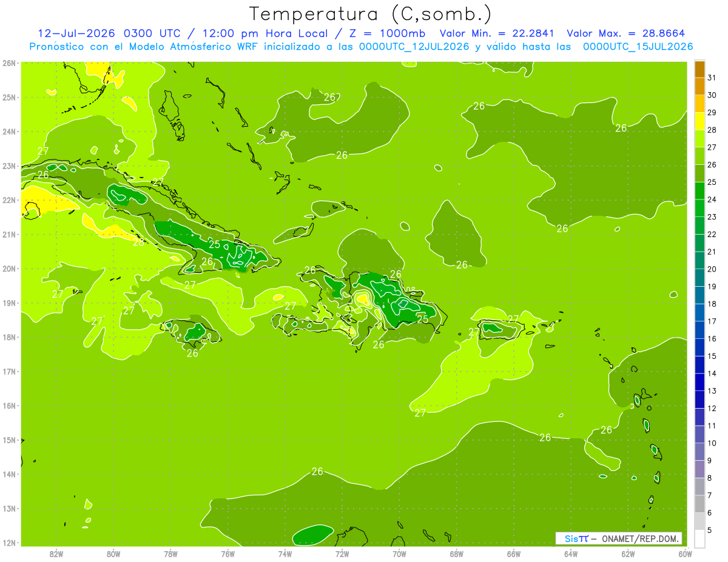Click the '72W' longitude axis label
Viewport: 728px width, 562px height.
(342, 553)
